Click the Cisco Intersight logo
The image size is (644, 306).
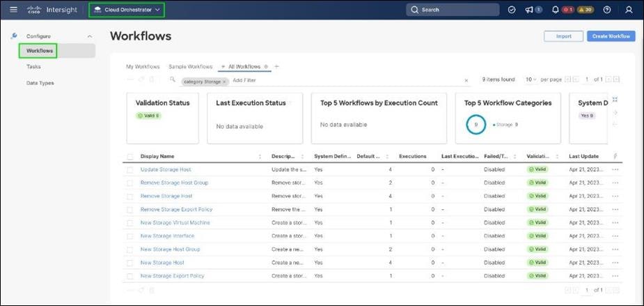tap(52, 10)
